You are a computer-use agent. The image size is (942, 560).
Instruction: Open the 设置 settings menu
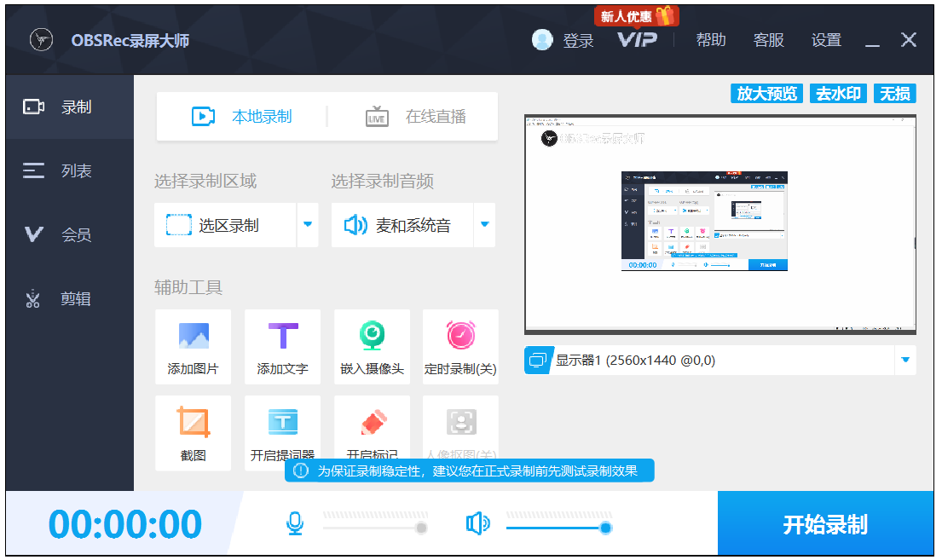tap(826, 40)
